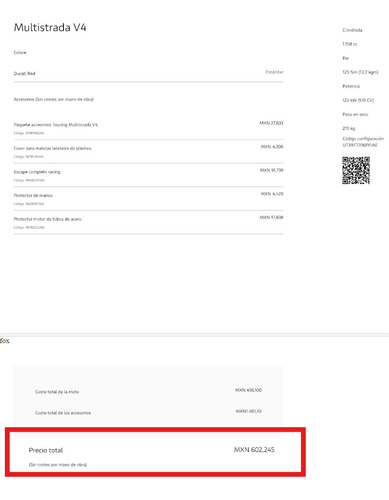Select the Protector motor de tubos de acero row
Viewport: 389px width, 500px height.
pyautogui.click(x=148, y=222)
